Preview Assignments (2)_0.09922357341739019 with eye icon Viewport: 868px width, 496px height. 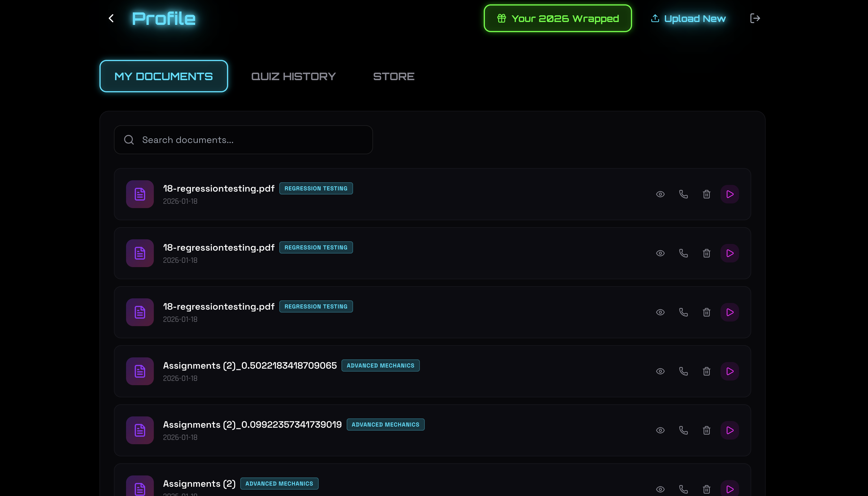click(x=660, y=430)
